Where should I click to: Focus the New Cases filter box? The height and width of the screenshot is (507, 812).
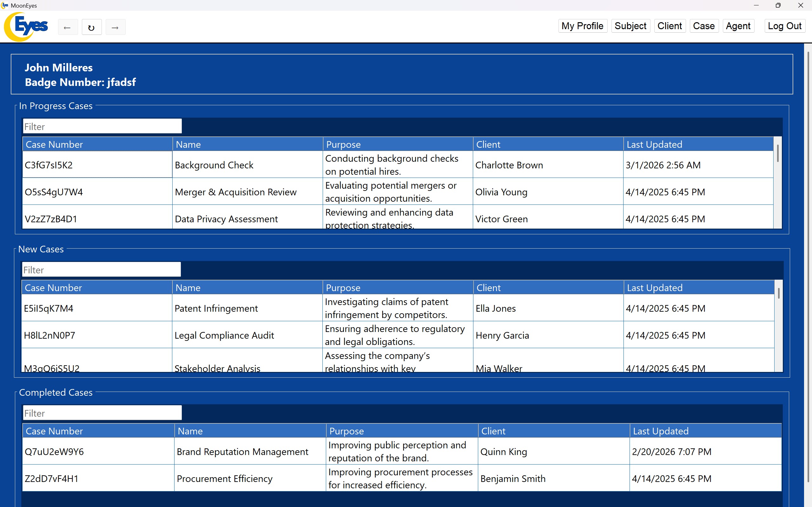point(101,270)
